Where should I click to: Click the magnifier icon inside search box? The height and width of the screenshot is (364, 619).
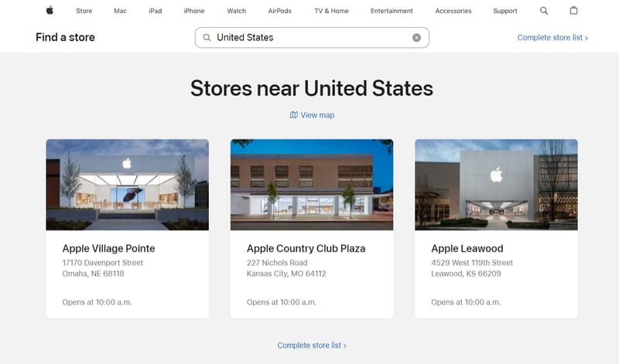pyautogui.click(x=207, y=37)
